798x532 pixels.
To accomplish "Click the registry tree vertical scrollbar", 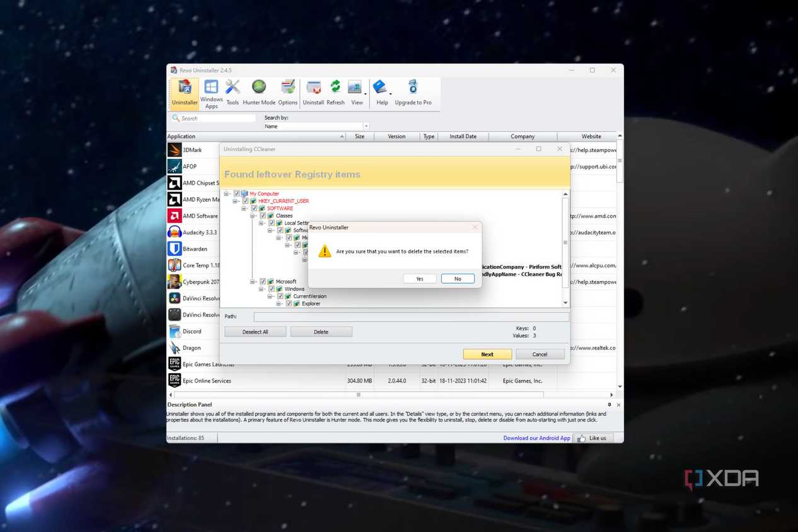I will point(565,248).
